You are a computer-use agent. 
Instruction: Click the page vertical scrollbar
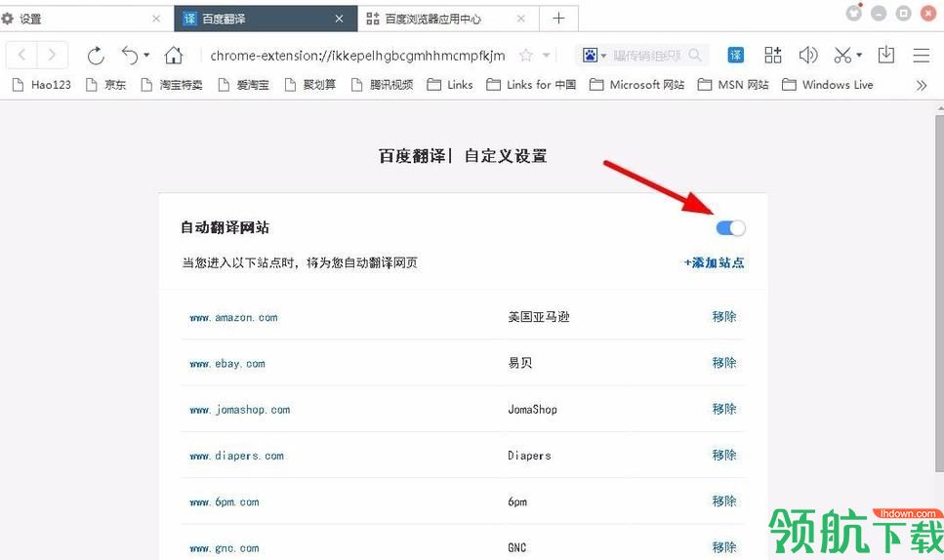pos(939,293)
